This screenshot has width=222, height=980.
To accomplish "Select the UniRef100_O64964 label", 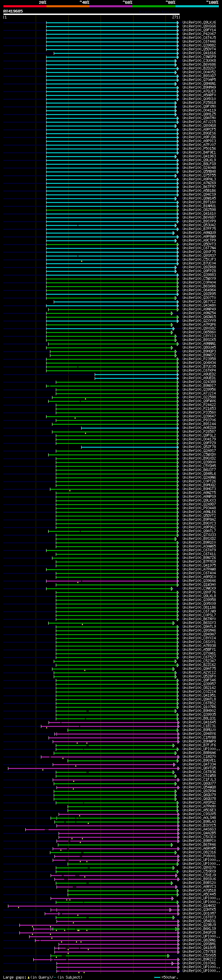I will [x=199, y=290].
